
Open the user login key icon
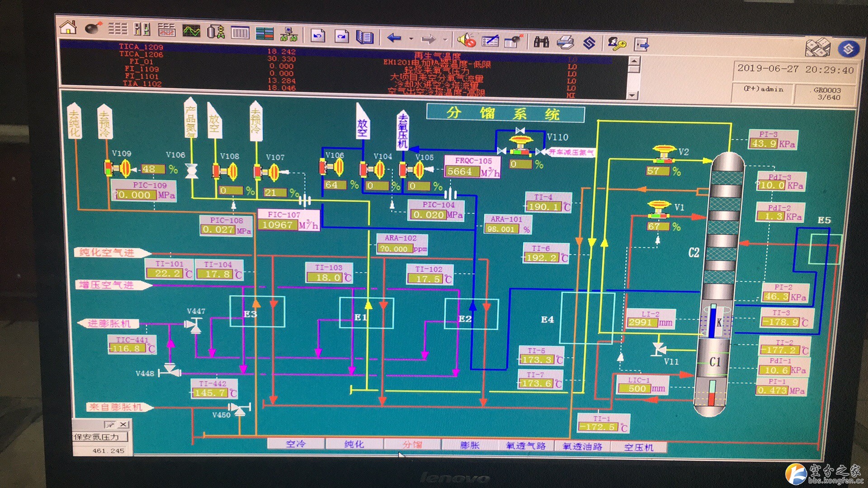pos(617,44)
